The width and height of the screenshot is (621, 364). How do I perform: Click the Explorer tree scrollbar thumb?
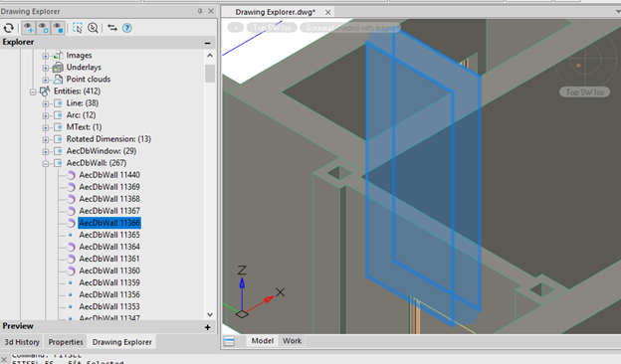point(210,74)
